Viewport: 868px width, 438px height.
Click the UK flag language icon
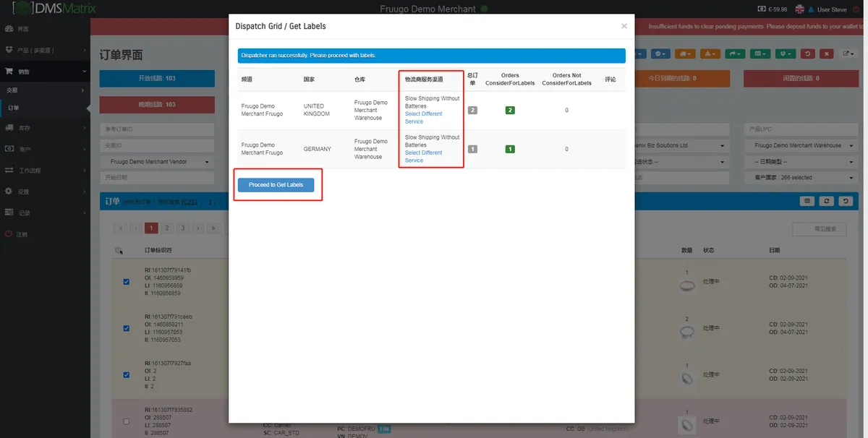(799, 9)
